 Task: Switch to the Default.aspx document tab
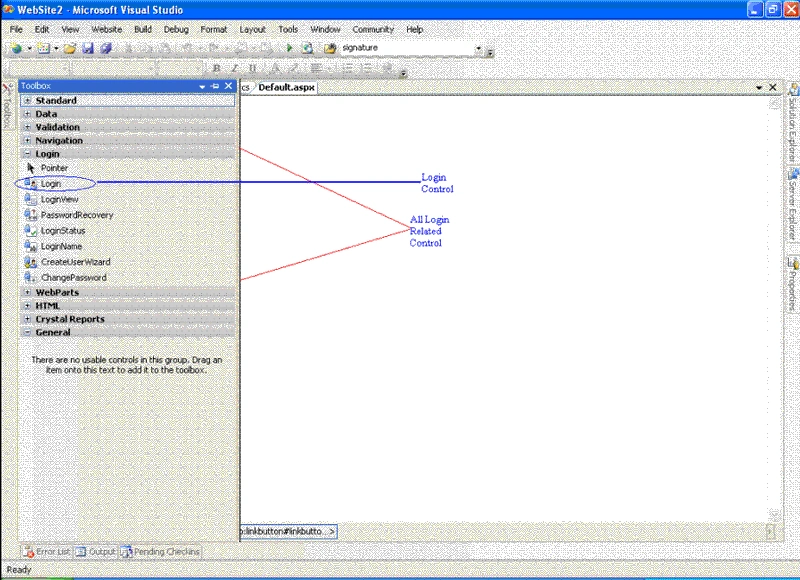click(x=286, y=88)
